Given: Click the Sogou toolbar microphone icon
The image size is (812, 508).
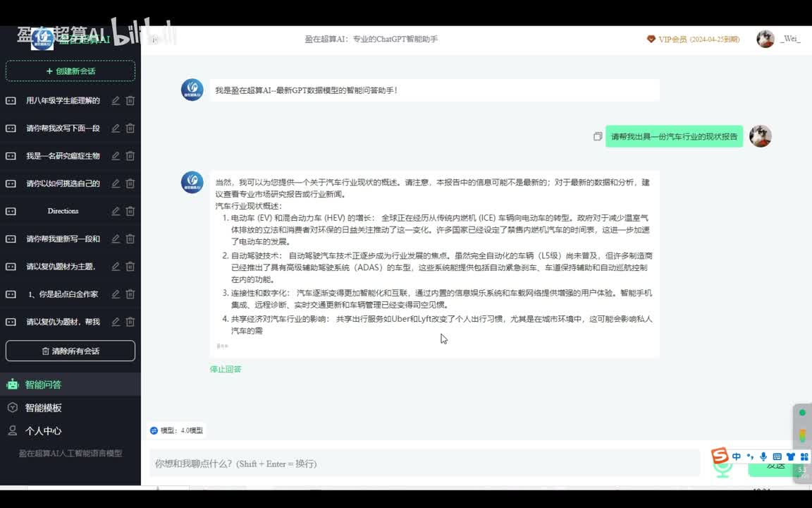Looking at the screenshot, I should click(x=763, y=456).
